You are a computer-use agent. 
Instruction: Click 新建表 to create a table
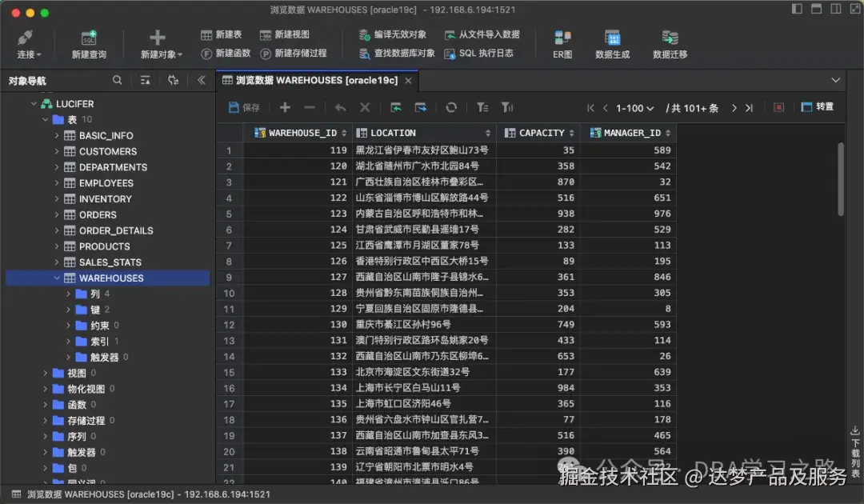(x=222, y=36)
